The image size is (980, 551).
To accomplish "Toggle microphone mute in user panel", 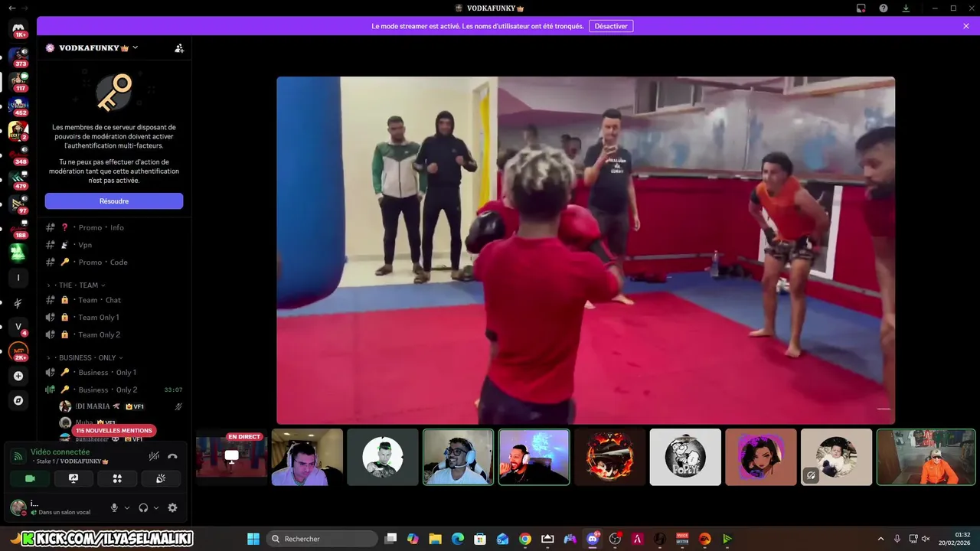I will [x=114, y=507].
